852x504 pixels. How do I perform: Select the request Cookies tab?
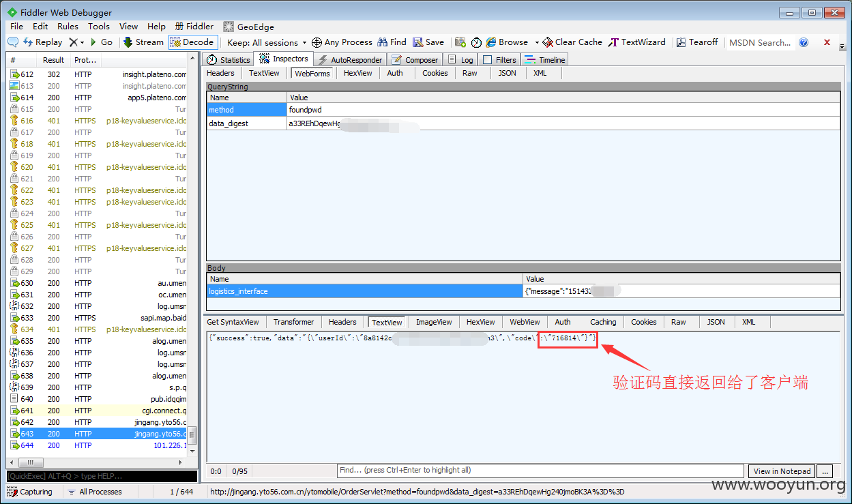[x=435, y=73]
